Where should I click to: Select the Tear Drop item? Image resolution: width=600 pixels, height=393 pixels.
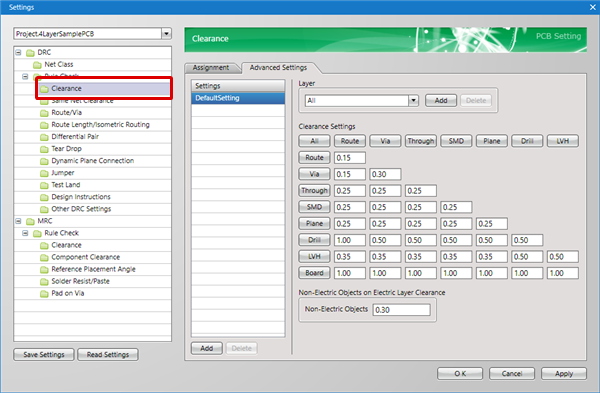point(67,149)
